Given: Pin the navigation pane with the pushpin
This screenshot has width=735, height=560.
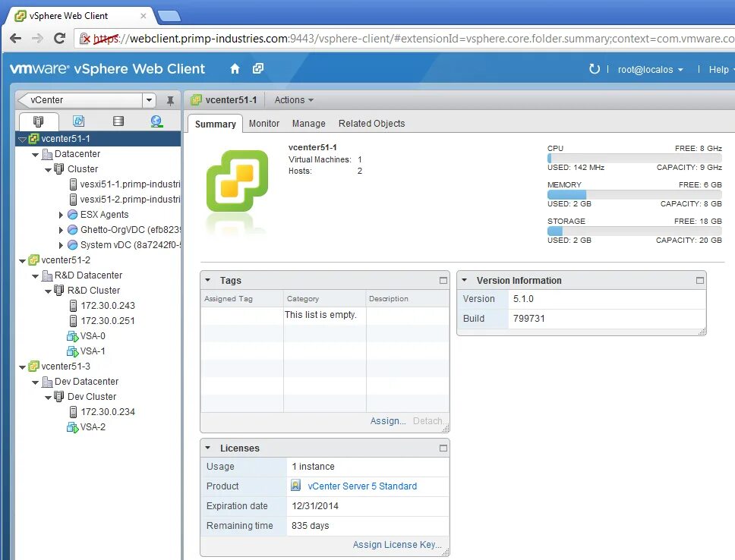Looking at the screenshot, I should tap(171, 99).
